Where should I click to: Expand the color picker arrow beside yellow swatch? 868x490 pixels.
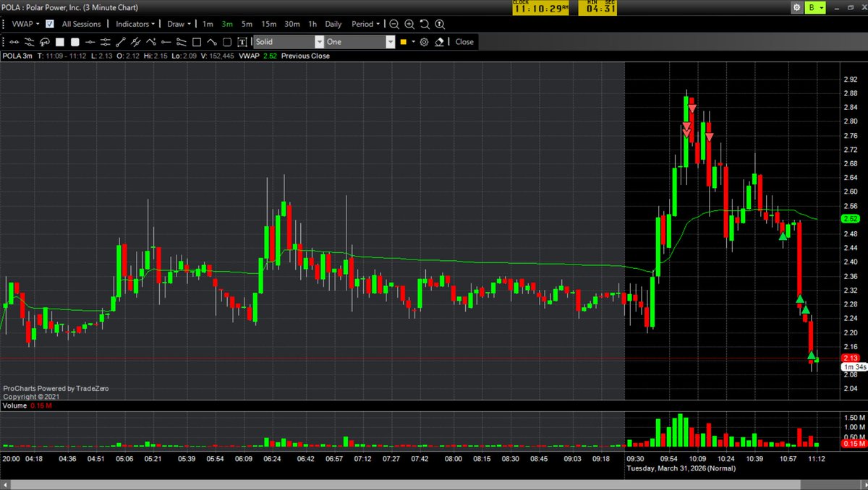[413, 42]
